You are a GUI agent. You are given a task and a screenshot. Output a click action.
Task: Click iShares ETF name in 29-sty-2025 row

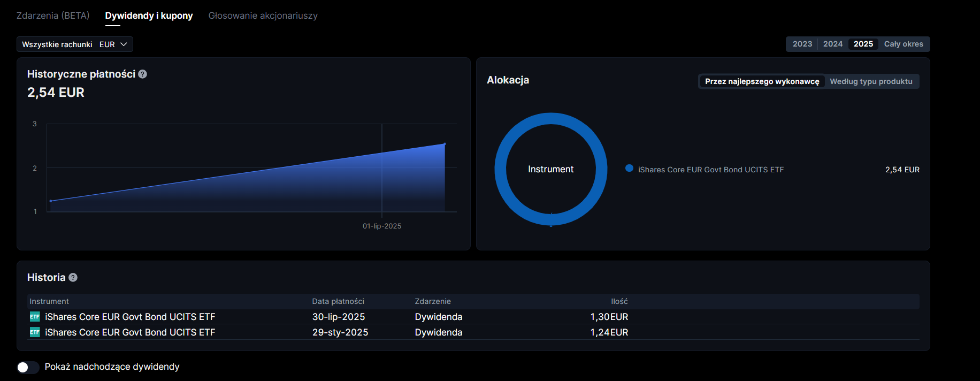pyautogui.click(x=130, y=332)
